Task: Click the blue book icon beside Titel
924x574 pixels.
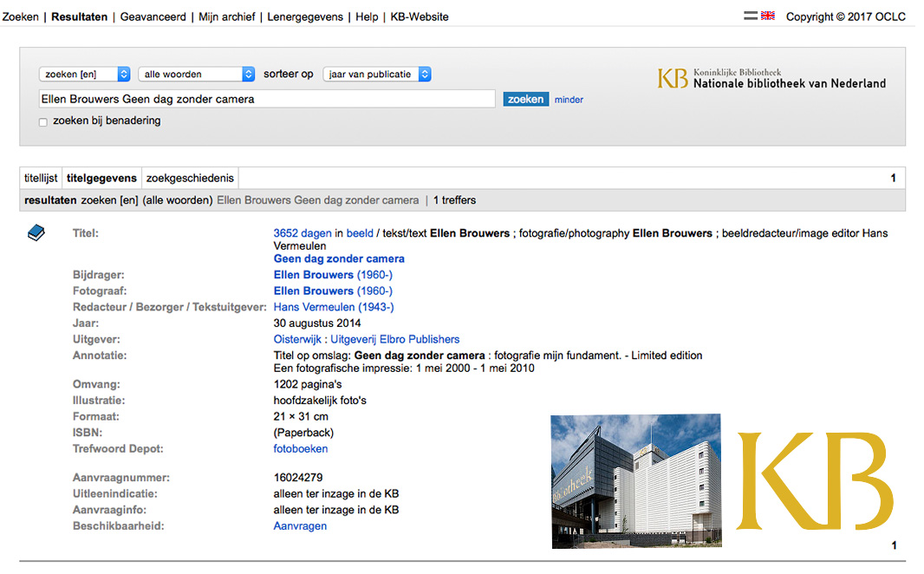Action: [36, 233]
